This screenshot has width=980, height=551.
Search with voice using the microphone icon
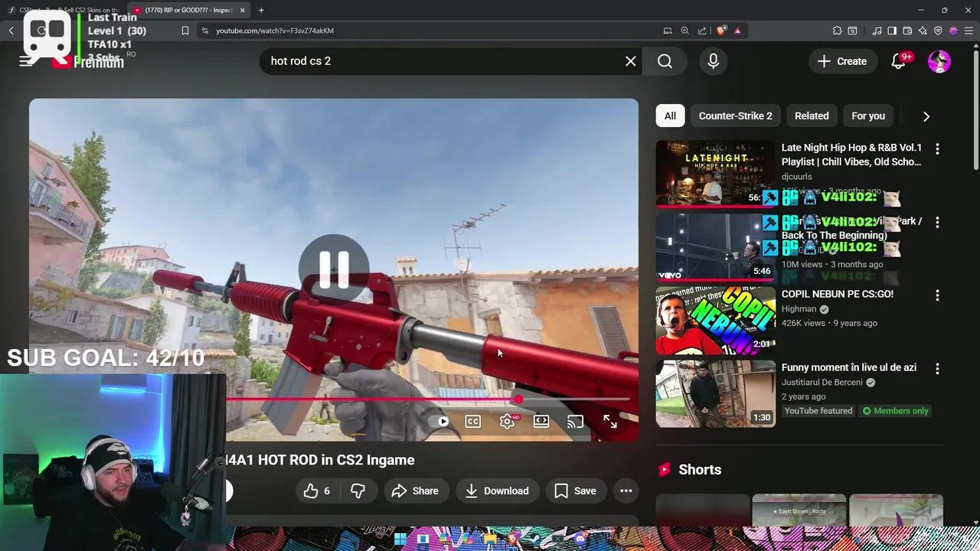click(713, 61)
